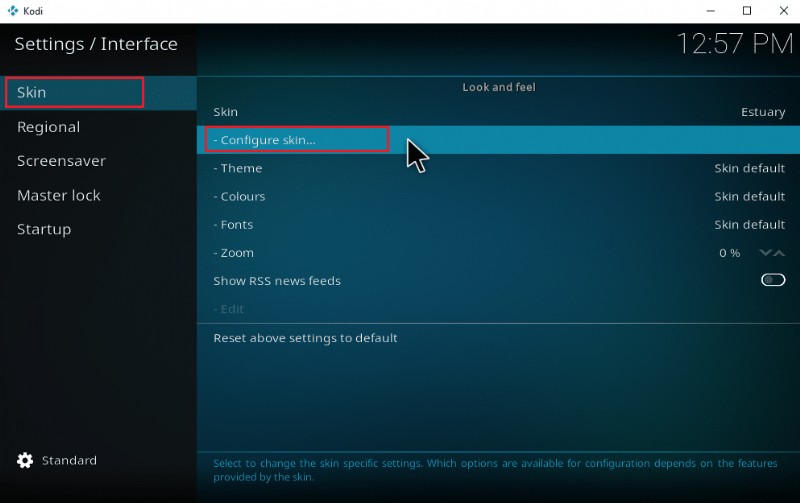Viewport: 800px width, 503px height.
Task: Change the Theme setting
Action: click(x=498, y=168)
